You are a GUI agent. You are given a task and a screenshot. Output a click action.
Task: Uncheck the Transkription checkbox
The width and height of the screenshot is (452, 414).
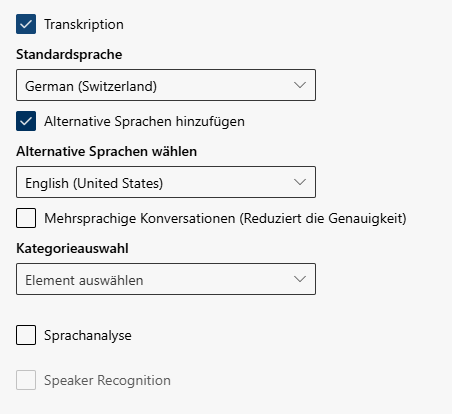point(26,24)
